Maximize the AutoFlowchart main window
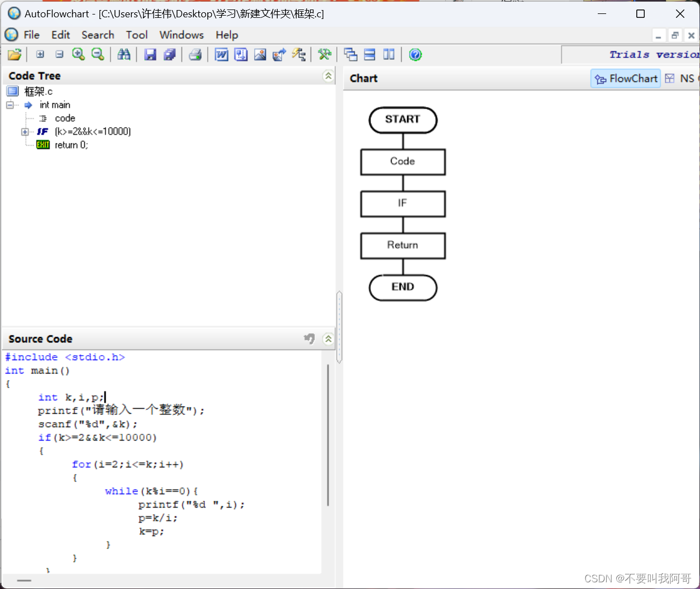This screenshot has height=589, width=700. pos(641,14)
